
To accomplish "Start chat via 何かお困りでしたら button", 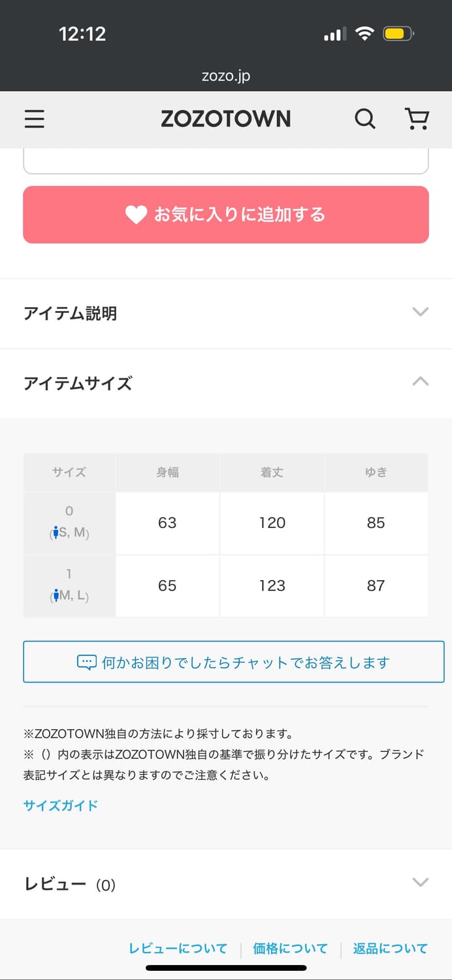I will coord(233,662).
